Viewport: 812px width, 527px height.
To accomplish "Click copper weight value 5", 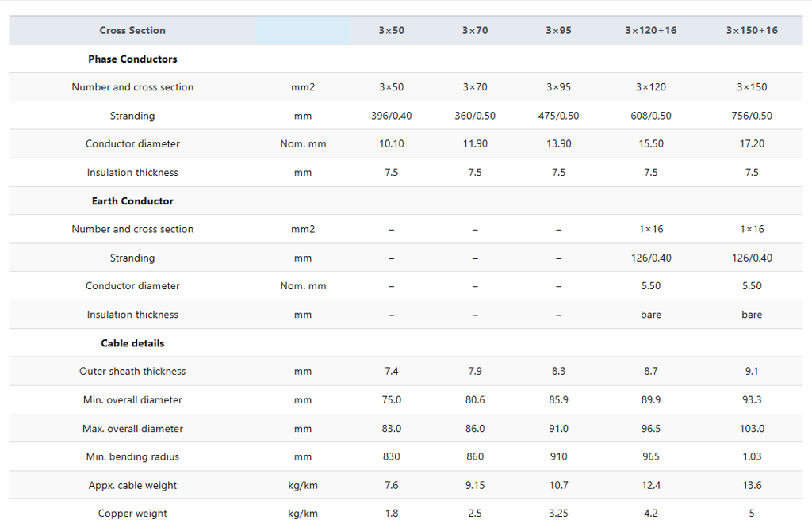I will coord(752,514).
